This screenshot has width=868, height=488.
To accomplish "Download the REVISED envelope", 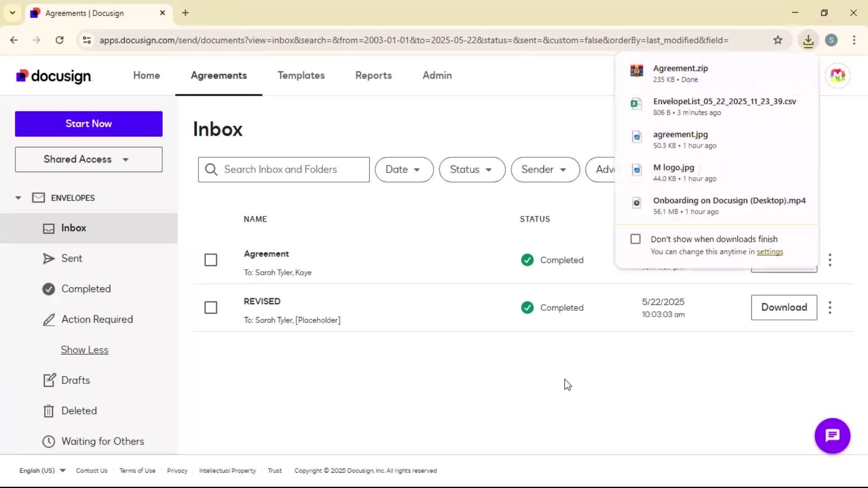I will pos(784,308).
